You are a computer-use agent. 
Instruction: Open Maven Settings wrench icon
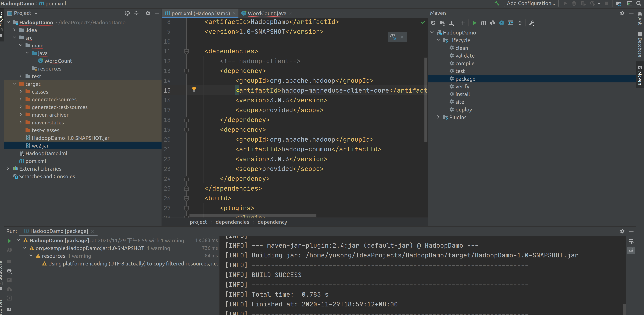pos(531,23)
